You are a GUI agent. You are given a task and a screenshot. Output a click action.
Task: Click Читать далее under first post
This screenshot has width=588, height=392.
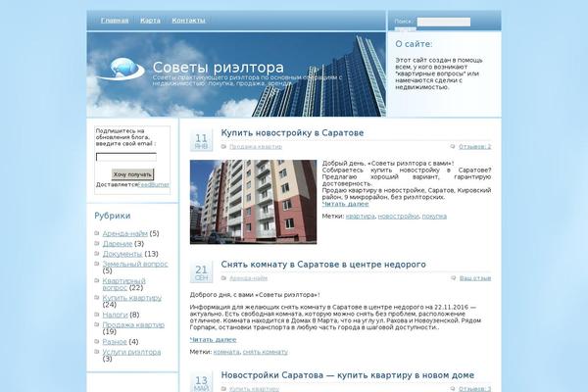(x=345, y=204)
